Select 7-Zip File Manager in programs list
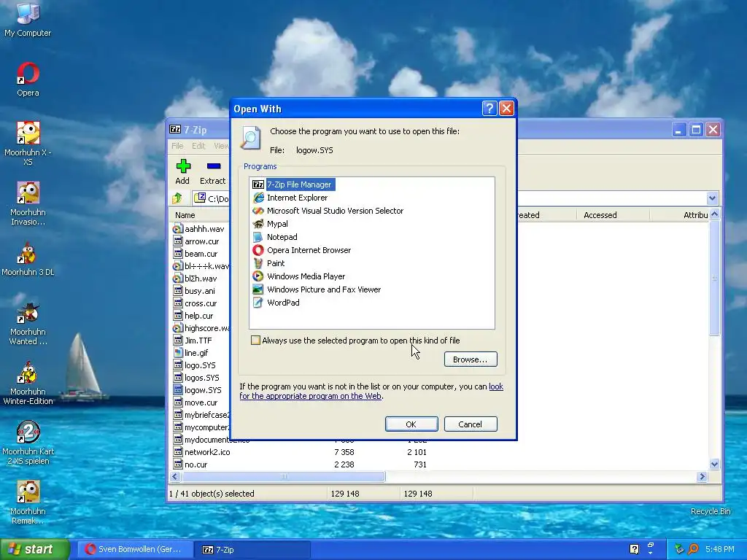 coord(293,184)
